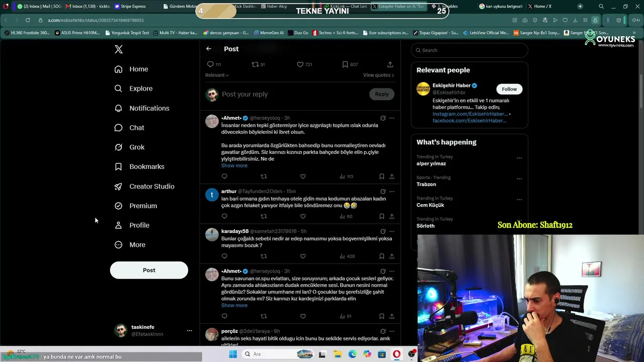Open the instagram.com/EskisehirHaber link
This screenshot has height=362, width=644.
click(470, 114)
